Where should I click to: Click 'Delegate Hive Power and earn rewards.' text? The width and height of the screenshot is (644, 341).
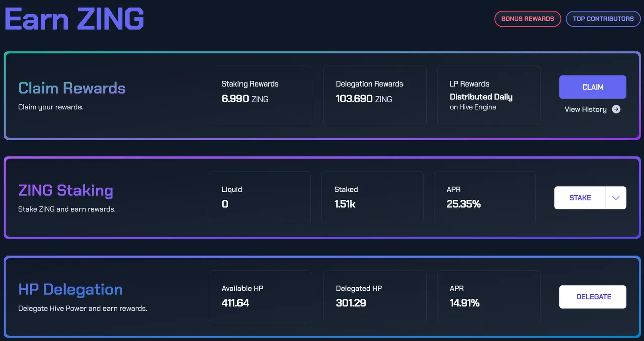pyautogui.click(x=83, y=308)
